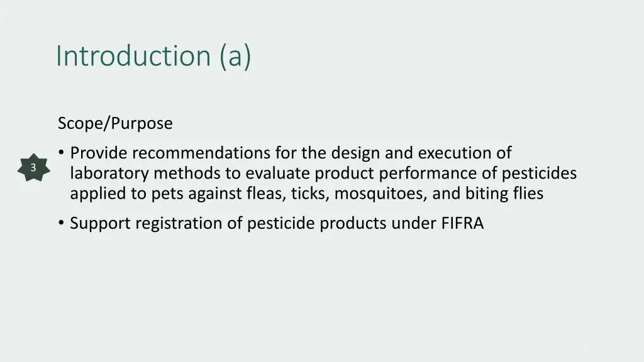Click the star badge numbered 3
This screenshot has height=362, width=644.
pyautogui.click(x=33, y=167)
